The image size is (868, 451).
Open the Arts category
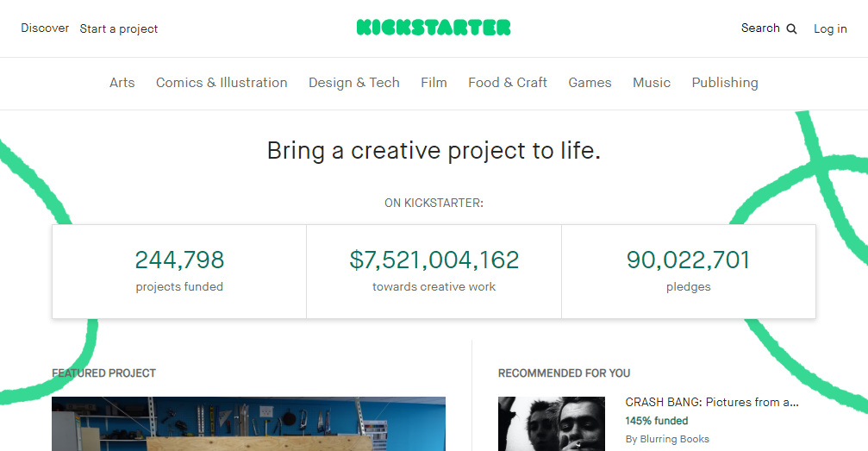[122, 83]
